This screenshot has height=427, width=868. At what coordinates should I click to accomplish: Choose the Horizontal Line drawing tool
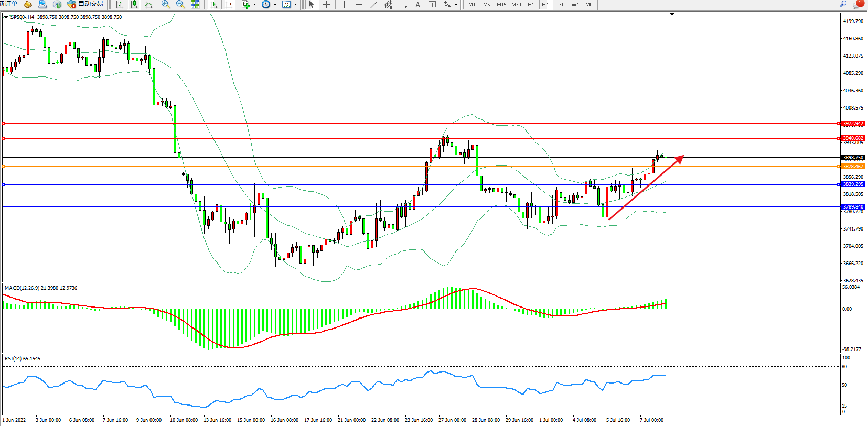tap(359, 5)
